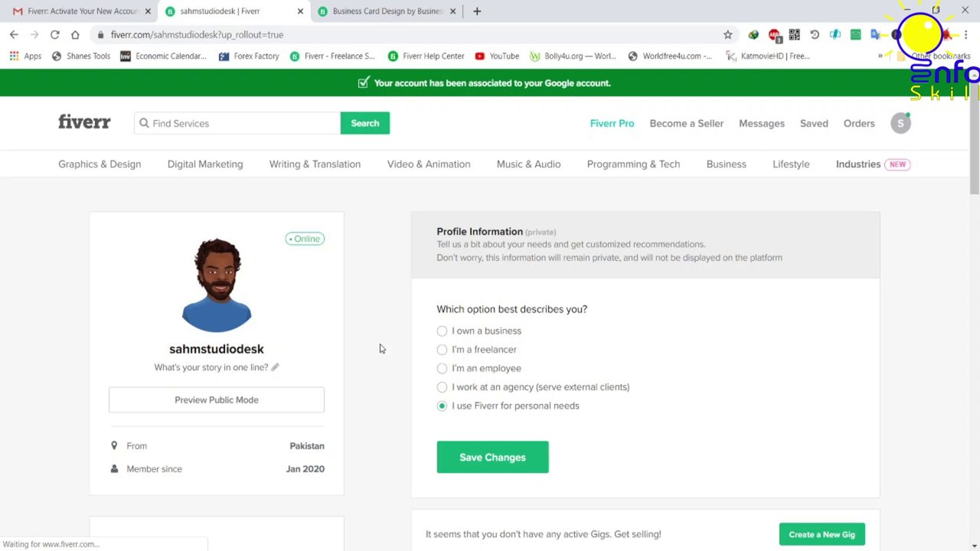980x551 pixels.
Task: Open the KatmovieHD bookmark
Action: click(768, 56)
